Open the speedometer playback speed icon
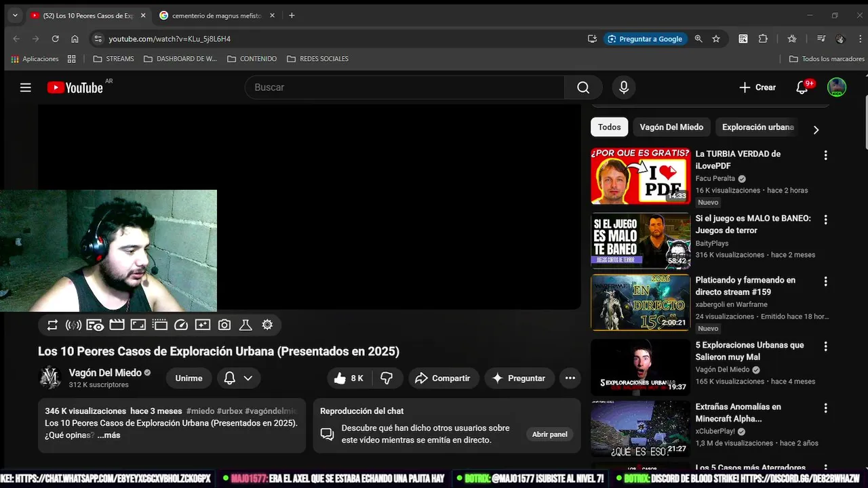The height and width of the screenshot is (488, 868). [181, 325]
